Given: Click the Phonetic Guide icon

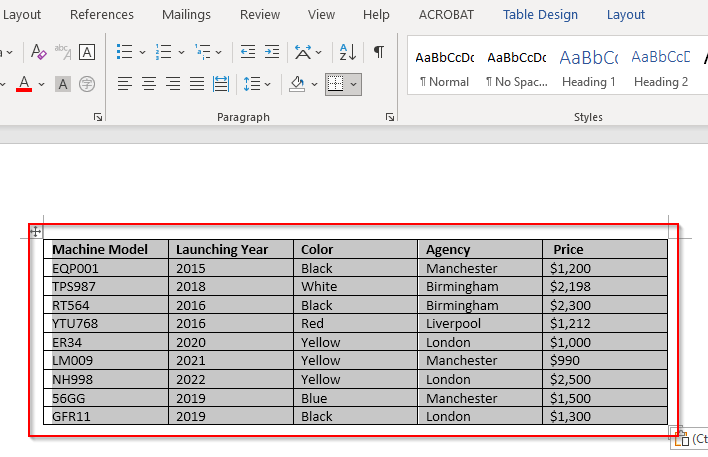Looking at the screenshot, I should point(63,52).
